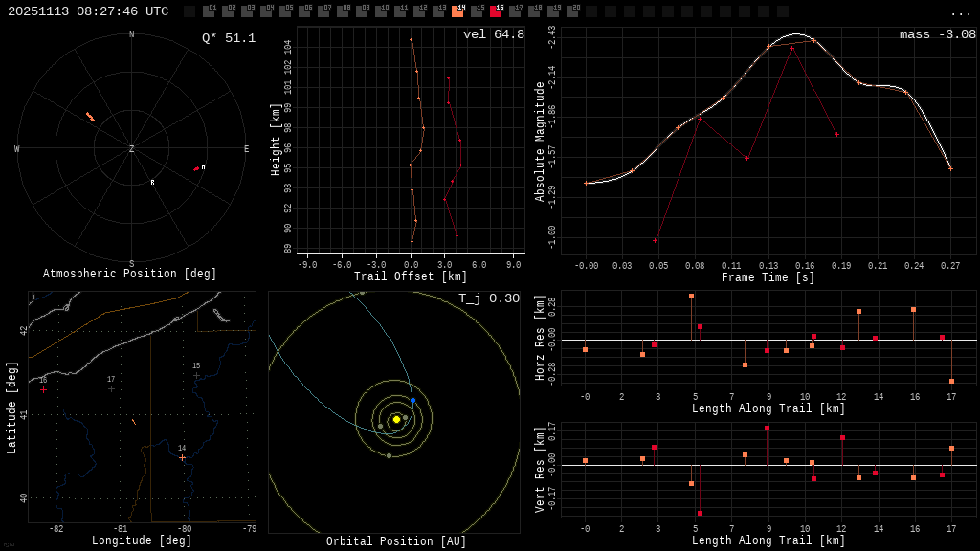Select station indicator box 01

click(x=209, y=11)
